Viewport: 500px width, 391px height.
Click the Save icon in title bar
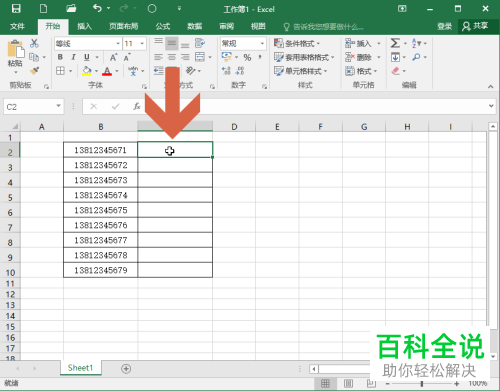(16, 8)
